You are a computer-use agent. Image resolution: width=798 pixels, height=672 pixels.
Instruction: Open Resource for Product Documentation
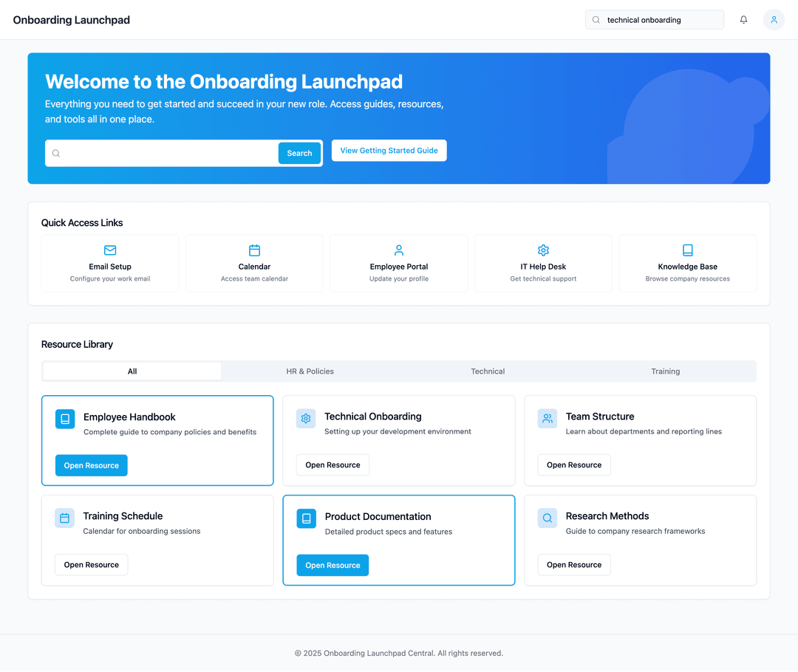(x=332, y=566)
